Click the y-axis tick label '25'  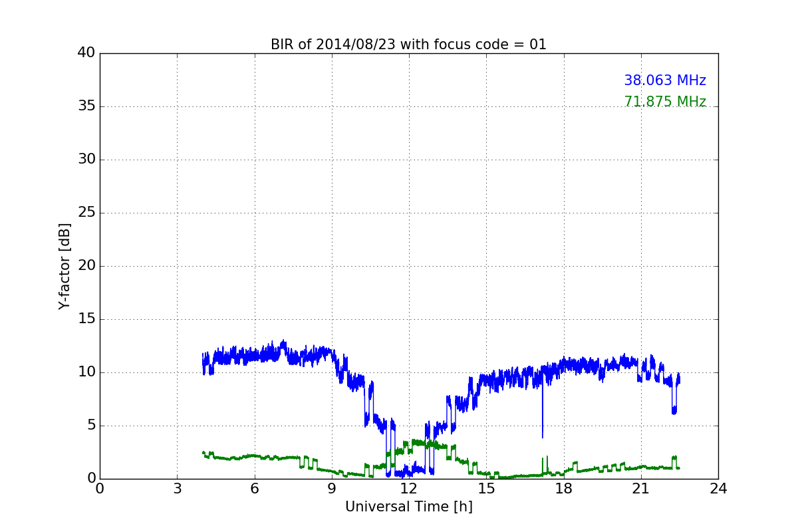[x=86, y=213]
